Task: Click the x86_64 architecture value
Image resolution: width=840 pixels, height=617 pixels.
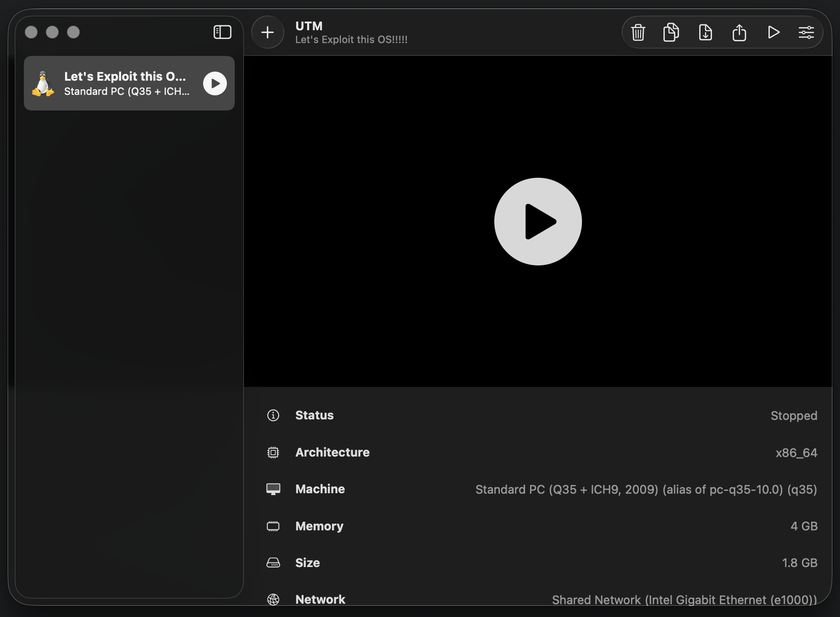Action: pyautogui.click(x=796, y=453)
